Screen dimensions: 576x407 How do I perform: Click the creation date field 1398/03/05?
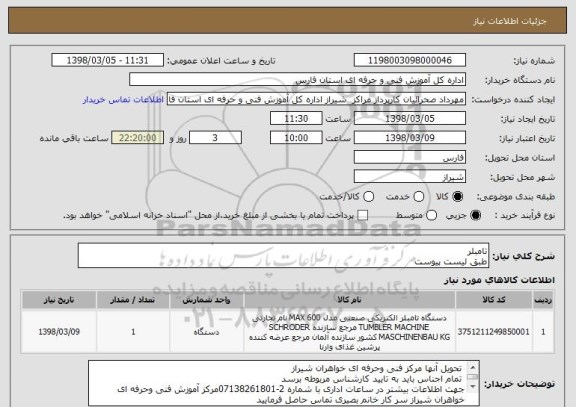(x=410, y=119)
